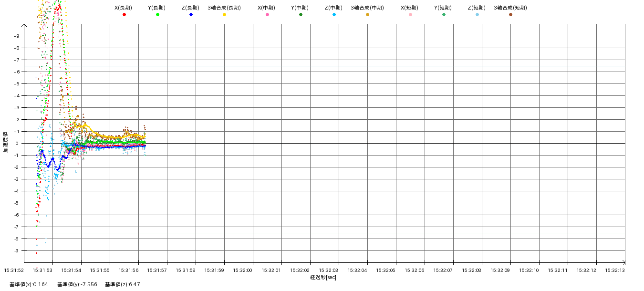
Task: Click the +9 y-axis tick label
Action: (x=16, y=36)
